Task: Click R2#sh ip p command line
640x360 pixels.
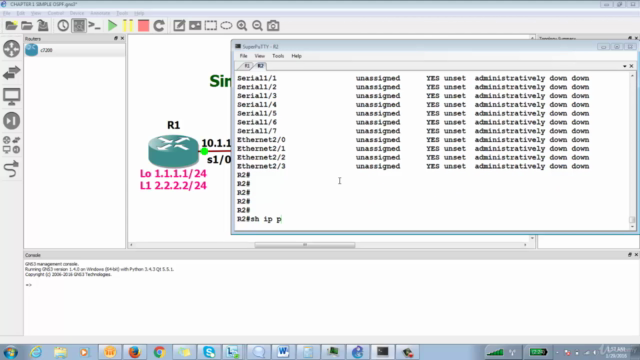Action: pyautogui.click(x=260, y=219)
